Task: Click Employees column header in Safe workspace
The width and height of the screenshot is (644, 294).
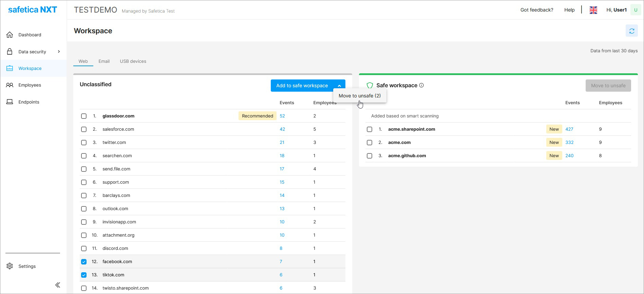Action: tap(610, 103)
